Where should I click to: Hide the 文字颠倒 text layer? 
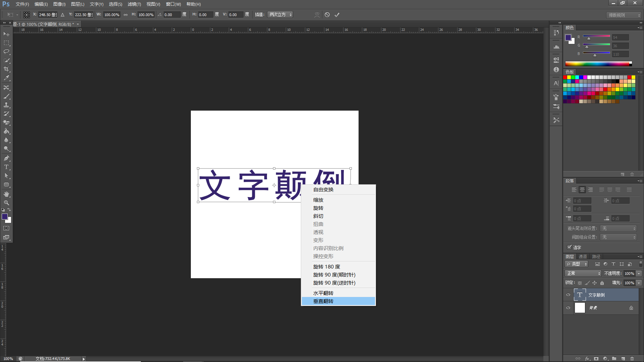click(x=568, y=295)
